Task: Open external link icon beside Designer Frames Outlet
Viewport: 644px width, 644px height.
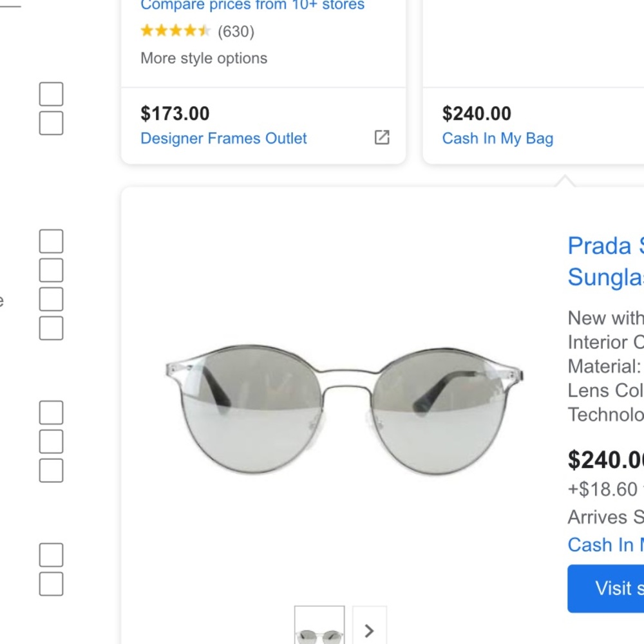Action: (x=382, y=138)
